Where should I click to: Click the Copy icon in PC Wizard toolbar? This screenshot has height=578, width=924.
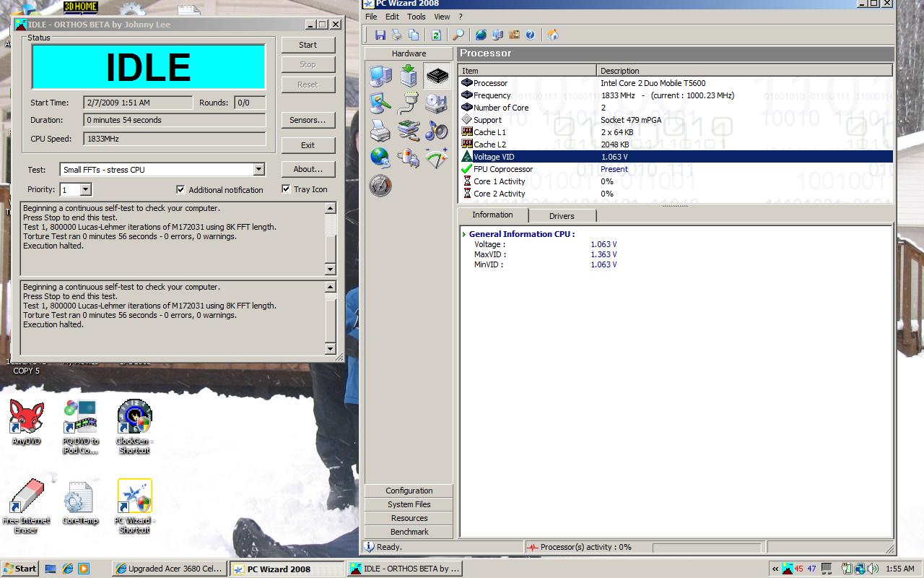(x=414, y=35)
